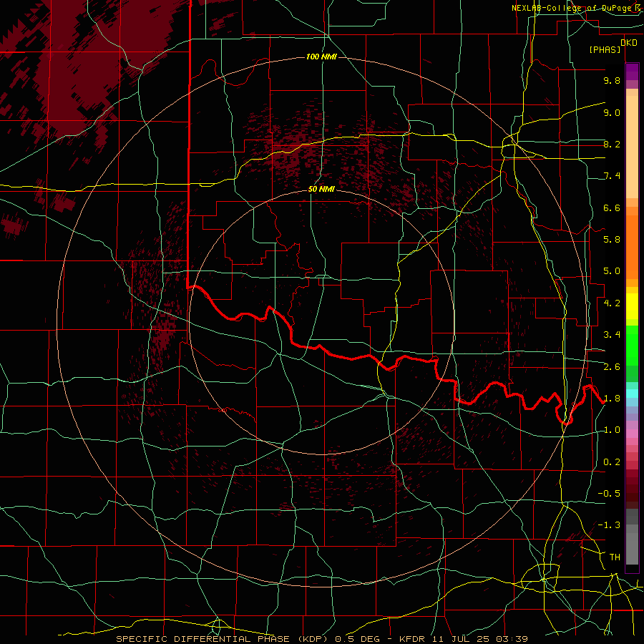Pick the yellow band of the color scale

coord(632,306)
